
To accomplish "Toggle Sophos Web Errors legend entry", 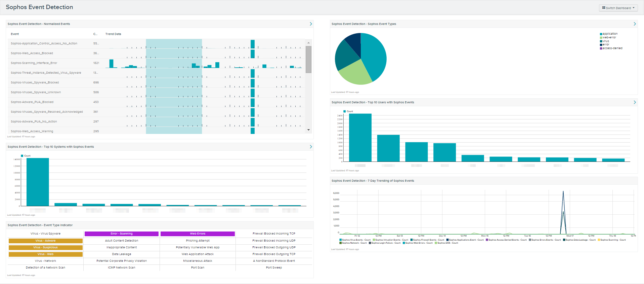I will pos(418,243).
